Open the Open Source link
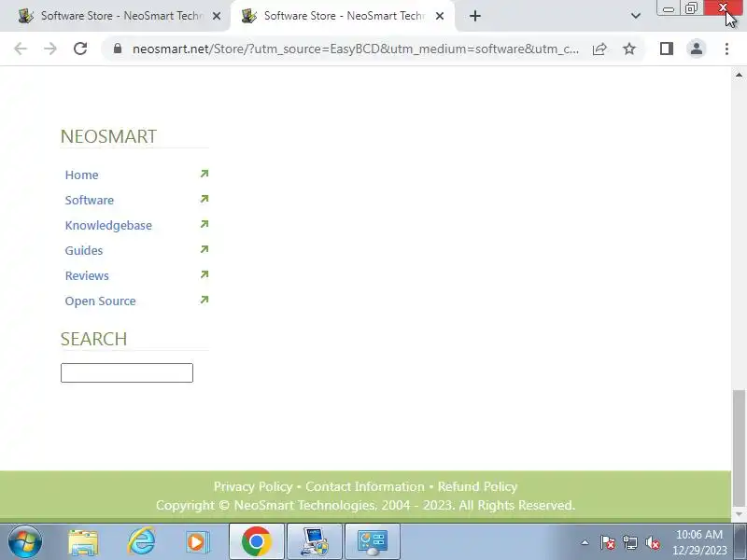The image size is (747, 560). 100,301
